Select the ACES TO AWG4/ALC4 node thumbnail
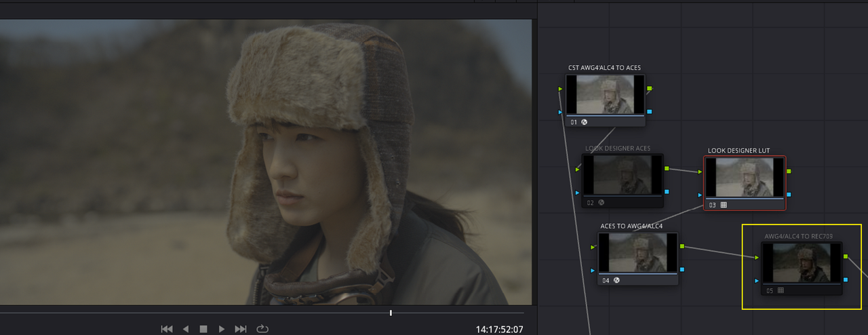Image resolution: width=868 pixels, height=335 pixels. [637, 252]
